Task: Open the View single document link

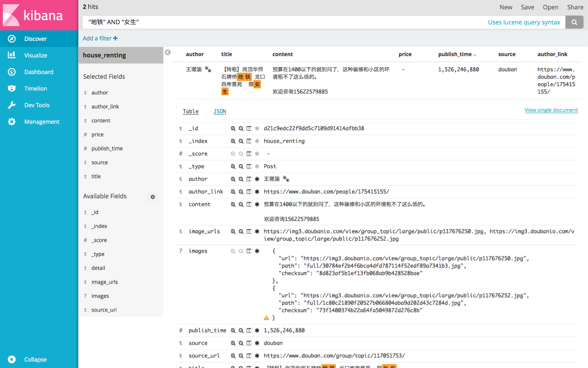Action: (551, 110)
